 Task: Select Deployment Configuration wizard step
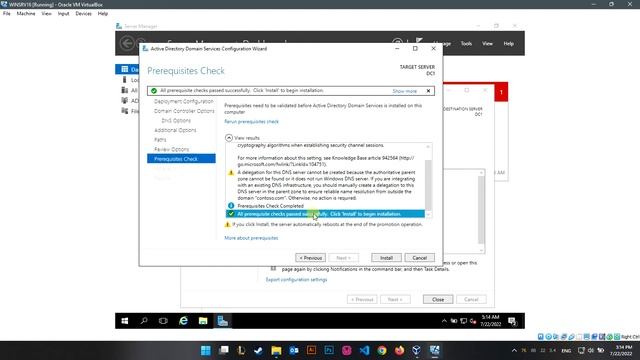pyautogui.click(x=184, y=101)
